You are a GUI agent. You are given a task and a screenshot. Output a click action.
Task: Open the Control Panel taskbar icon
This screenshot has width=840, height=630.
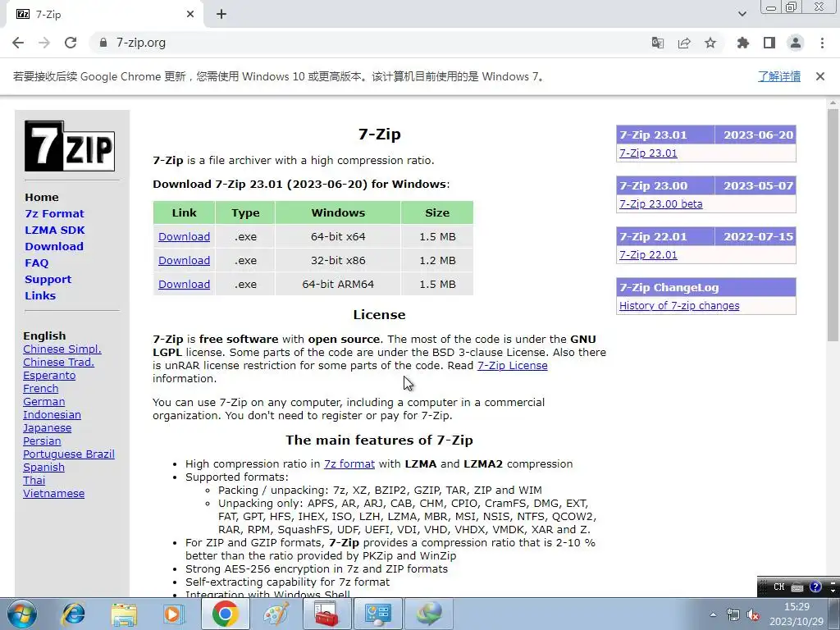point(378,614)
